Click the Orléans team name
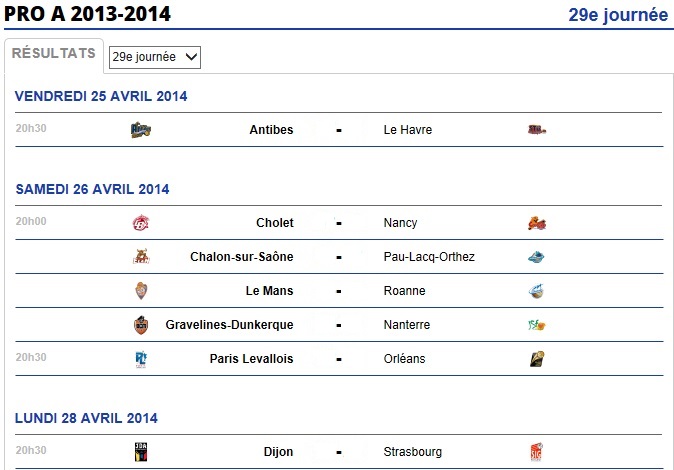 pos(404,359)
